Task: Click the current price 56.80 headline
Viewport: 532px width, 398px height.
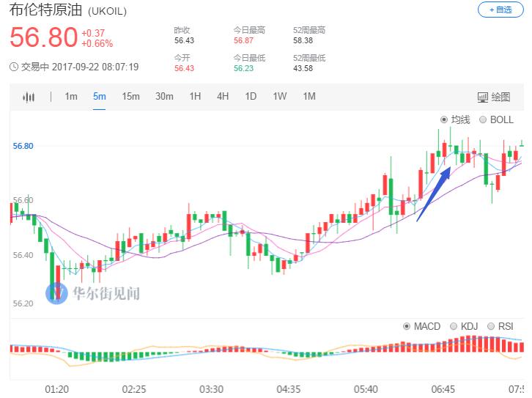Action: click(x=44, y=37)
